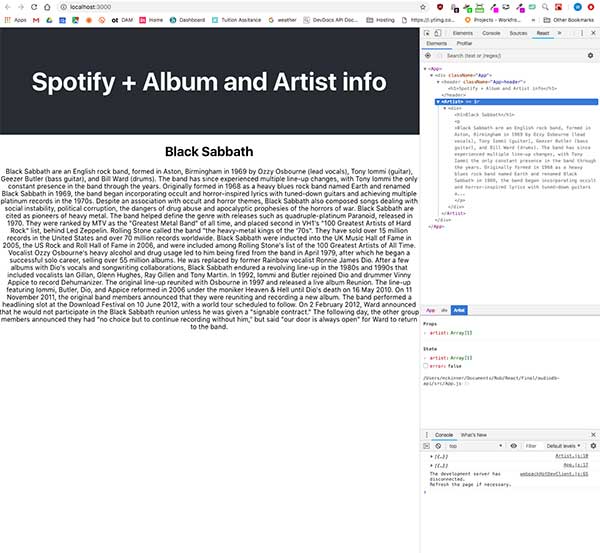Viewport: 600px width, 553px height.
Task: Select the What's New drawer tab
Action: tap(474, 435)
